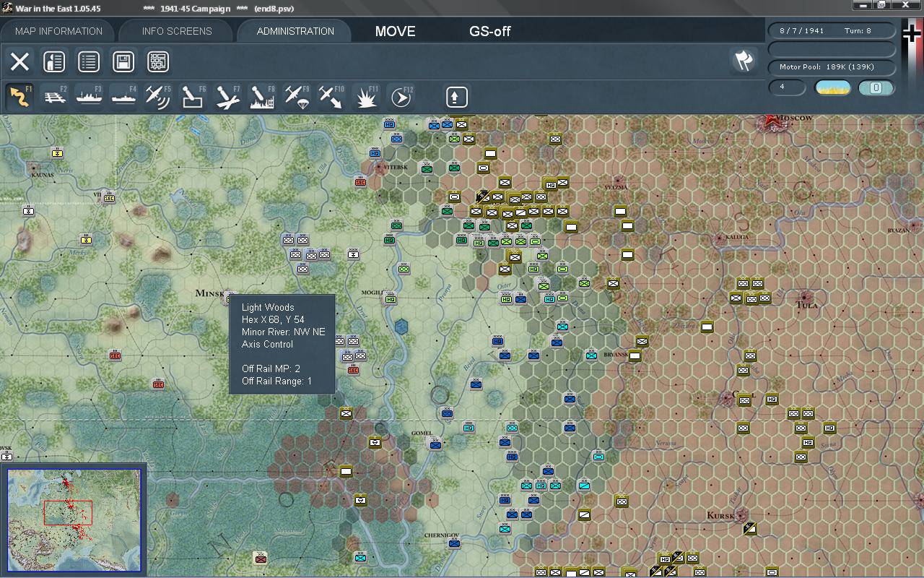
Task: Click the X close icon in the toolbar
Action: click(19, 61)
